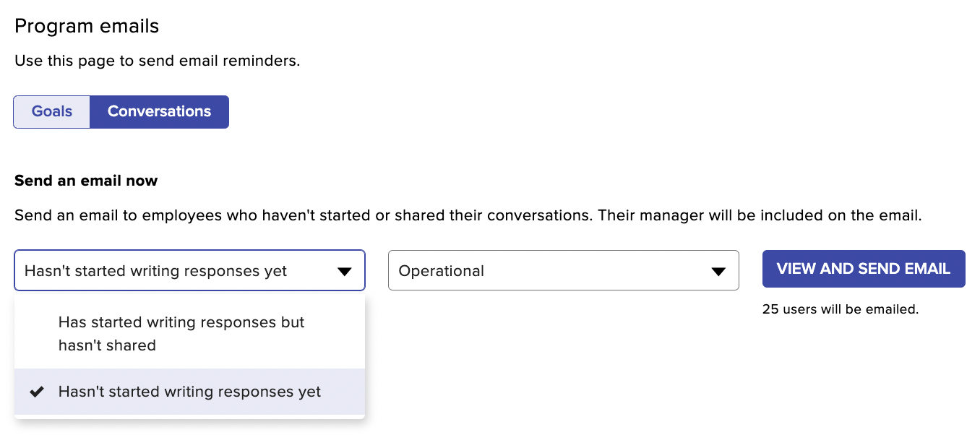Click the 'Send an email now' section title
The height and width of the screenshot is (435, 980).
[85, 180]
